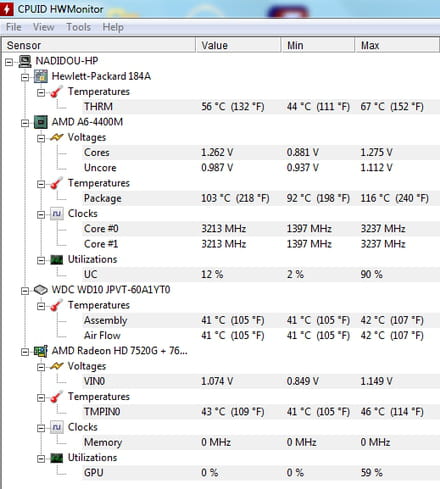
Task: Collapse the WDC WD10 JPVT drive branch
Action: 25,291
